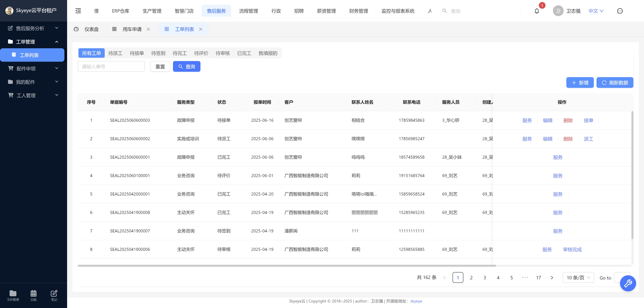The width and height of the screenshot is (644, 308).
Task: Focus the 请输入单号 input field
Action: [x=111, y=66]
